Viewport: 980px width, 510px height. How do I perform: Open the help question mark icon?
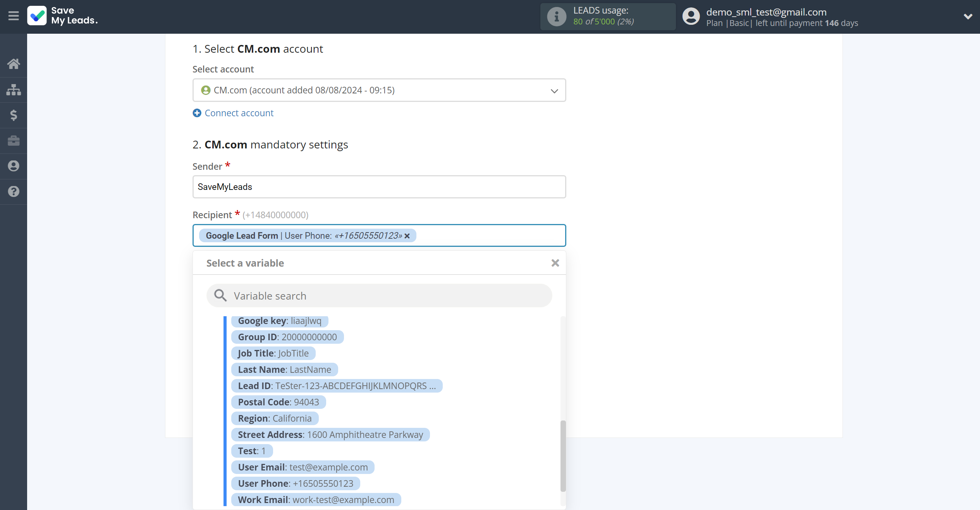(x=14, y=191)
